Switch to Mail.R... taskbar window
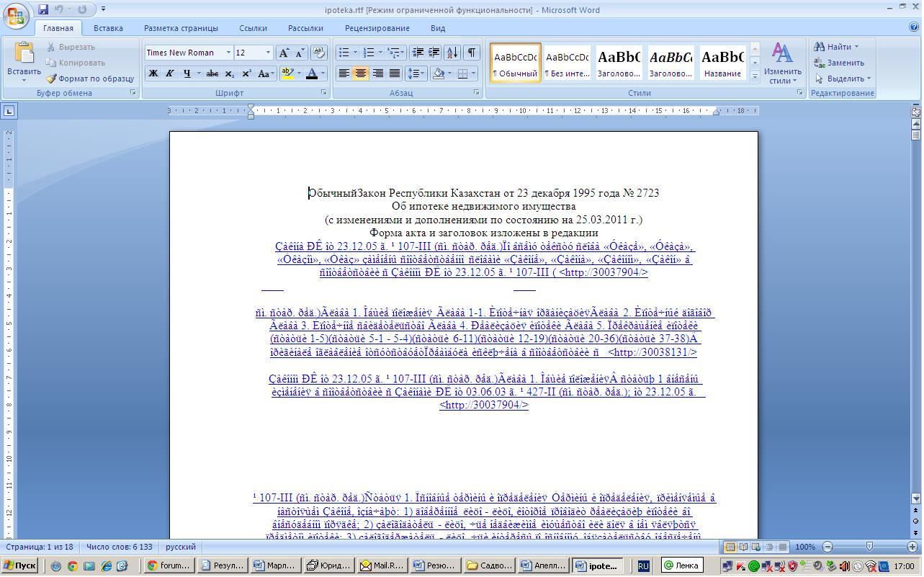This screenshot has height=577, width=924. [382, 565]
